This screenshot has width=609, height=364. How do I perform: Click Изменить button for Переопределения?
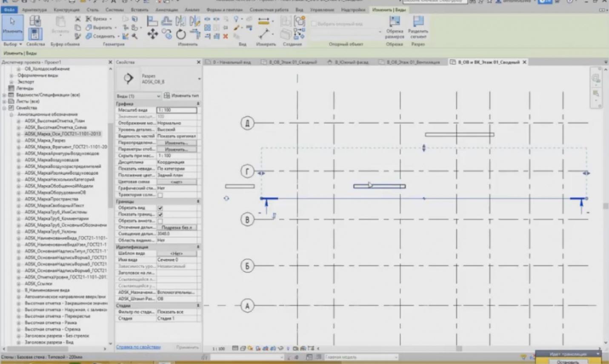(x=176, y=143)
